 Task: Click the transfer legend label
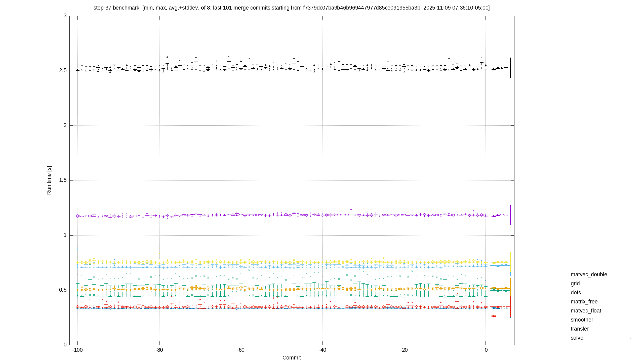(x=580, y=329)
